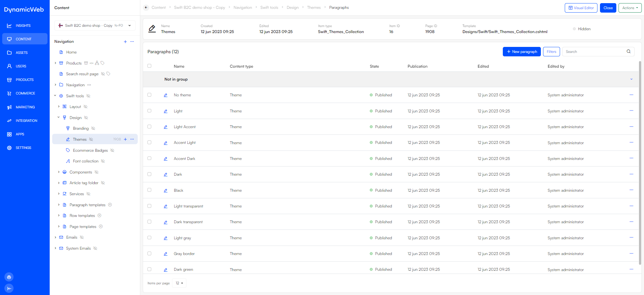The width and height of the screenshot is (644, 295).
Task: Click the Content breadcrumb
Action: tap(158, 8)
